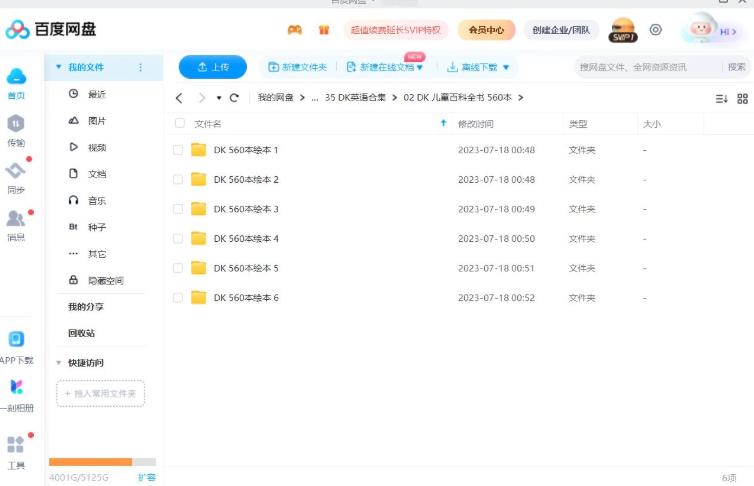Collapse the 我的文件 tree section
Image resolution: width=754 pixels, height=486 pixels.
[x=59, y=67]
